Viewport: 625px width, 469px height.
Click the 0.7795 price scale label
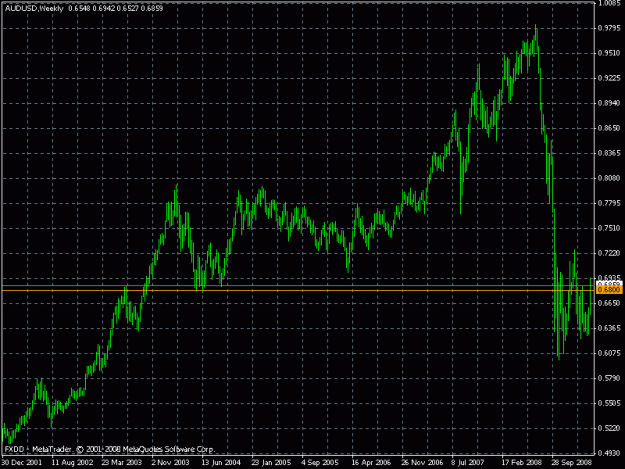(x=609, y=204)
